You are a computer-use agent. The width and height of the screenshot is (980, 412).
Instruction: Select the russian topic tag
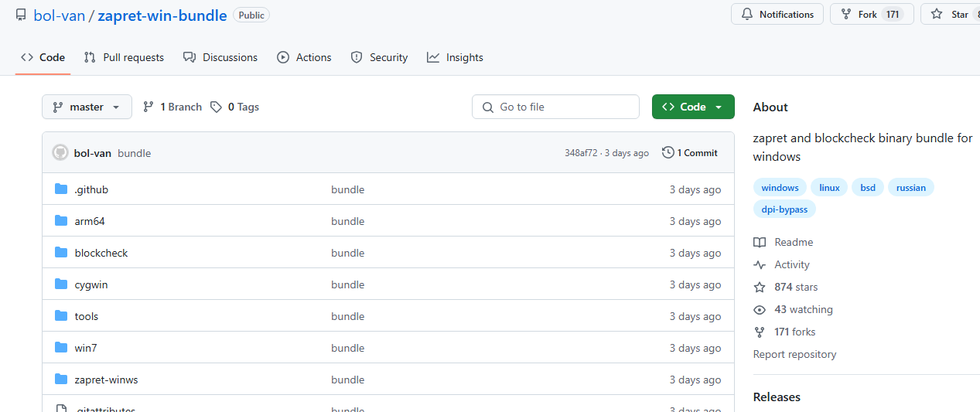click(x=911, y=188)
